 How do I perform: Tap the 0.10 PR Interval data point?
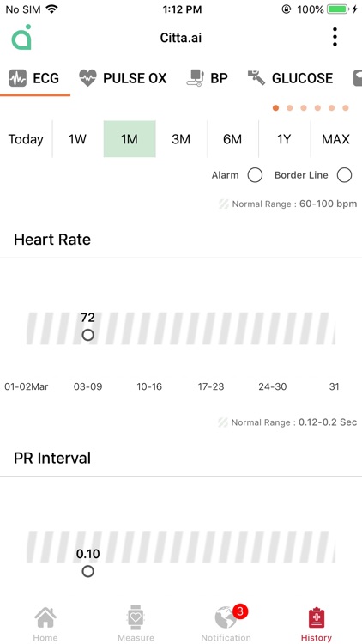pos(87,571)
